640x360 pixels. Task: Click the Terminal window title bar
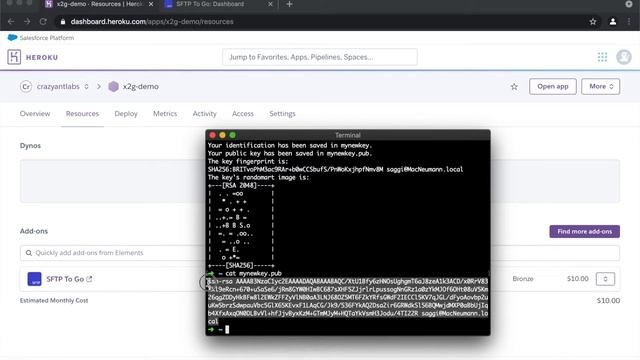point(348,135)
